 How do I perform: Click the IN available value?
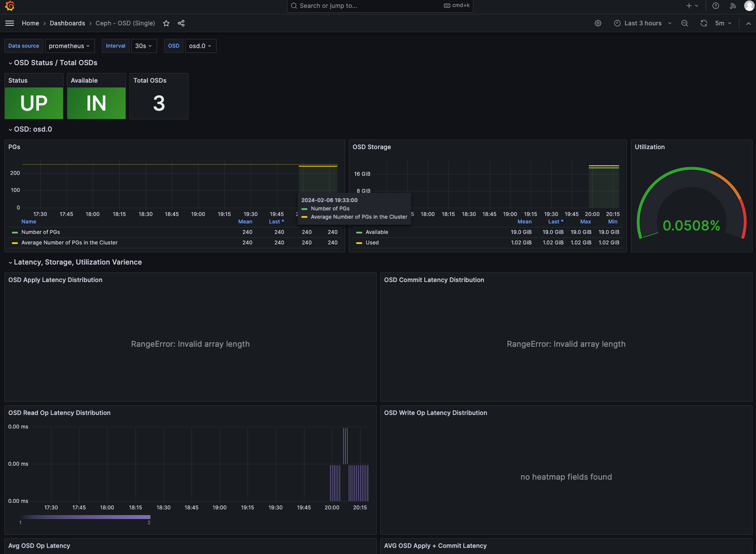pos(96,103)
